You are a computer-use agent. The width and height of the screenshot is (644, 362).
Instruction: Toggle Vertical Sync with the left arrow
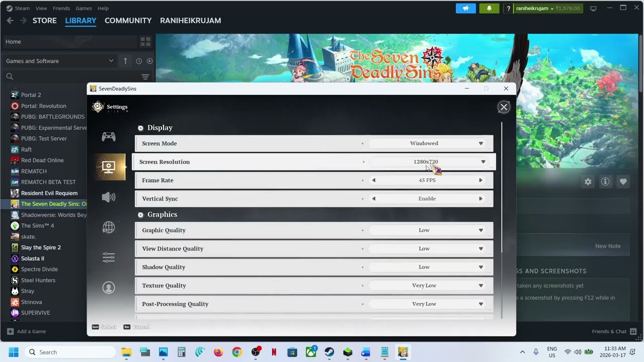[374, 199]
